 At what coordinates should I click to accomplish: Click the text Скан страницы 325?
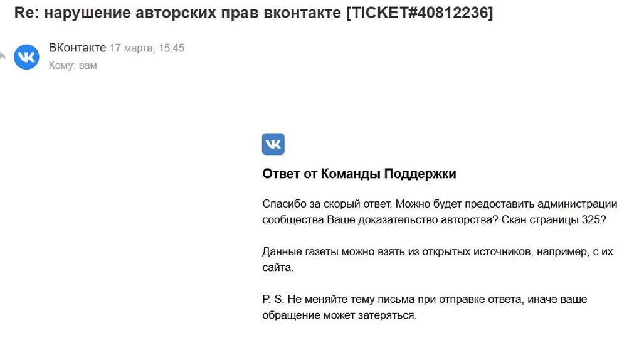pyautogui.click(x=554, y=219)
